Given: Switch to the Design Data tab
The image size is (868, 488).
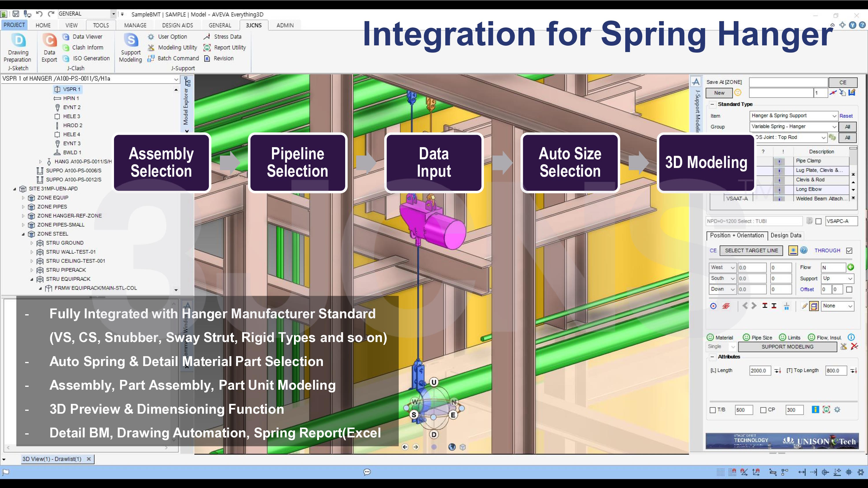Looking at the screenshot, I should point(786,235).
